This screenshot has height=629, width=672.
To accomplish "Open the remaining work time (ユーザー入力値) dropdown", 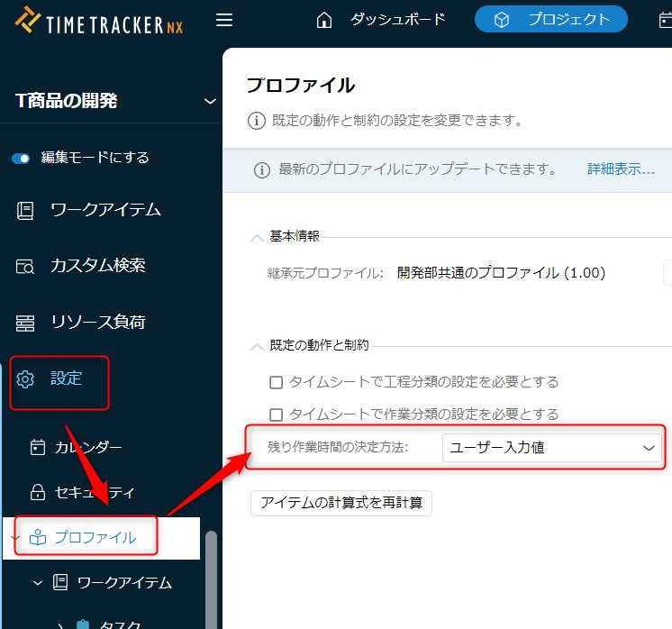I will pyautogui.click(x=551, y=448).
